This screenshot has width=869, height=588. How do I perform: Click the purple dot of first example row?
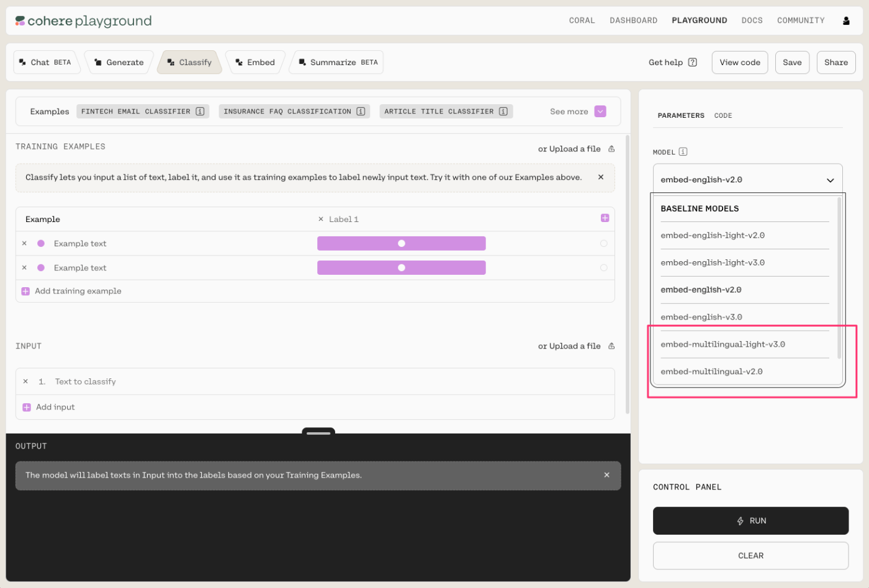[x=41, y=243]
